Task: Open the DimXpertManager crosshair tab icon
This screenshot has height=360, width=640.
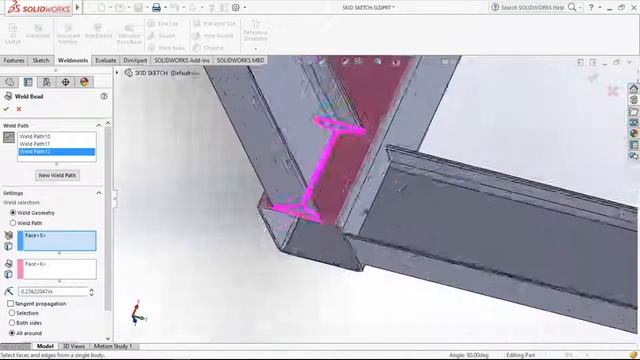Action: click(65, 82)
